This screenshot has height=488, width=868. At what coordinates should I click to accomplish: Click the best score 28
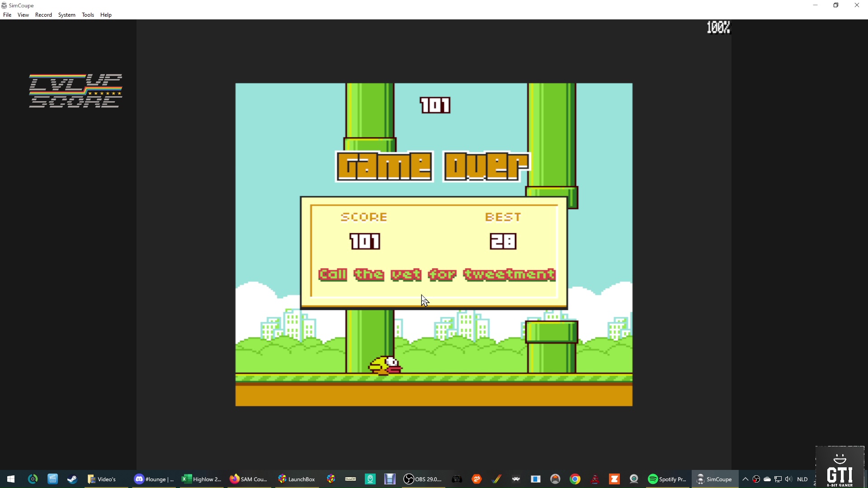pyautogui.click(x=503, y=241)
